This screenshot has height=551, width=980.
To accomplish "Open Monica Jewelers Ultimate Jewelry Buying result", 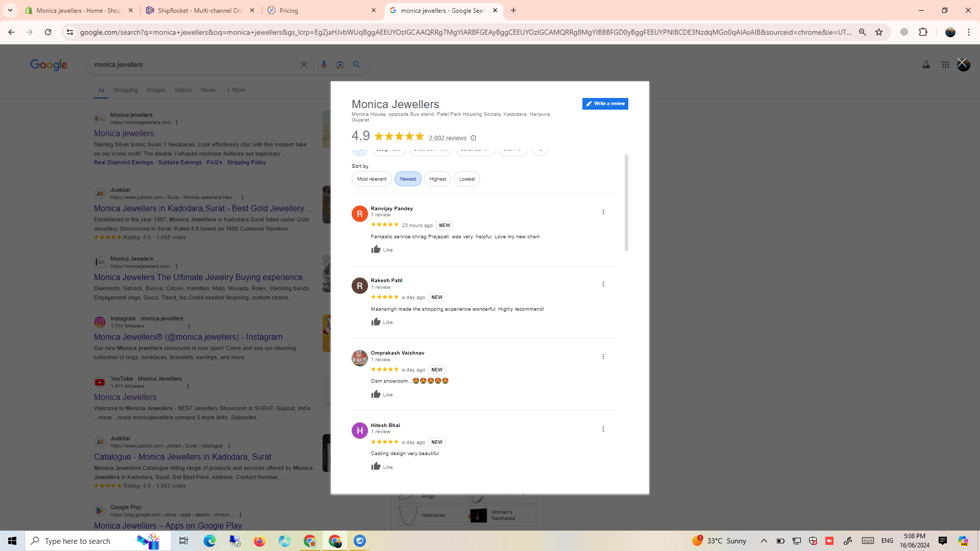I will pyautogui.click(x=199, y=278).
